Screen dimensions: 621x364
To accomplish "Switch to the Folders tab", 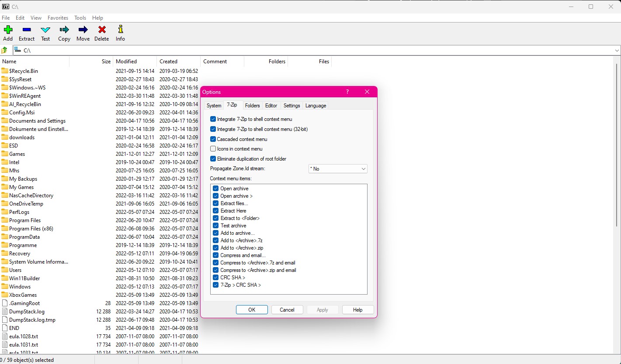I will pyautogui.click(x=252, y=106).
